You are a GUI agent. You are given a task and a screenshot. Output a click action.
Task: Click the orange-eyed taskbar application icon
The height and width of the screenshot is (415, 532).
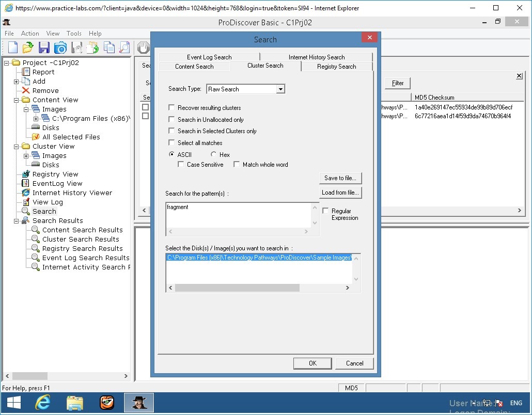click(x=107, y=403)
